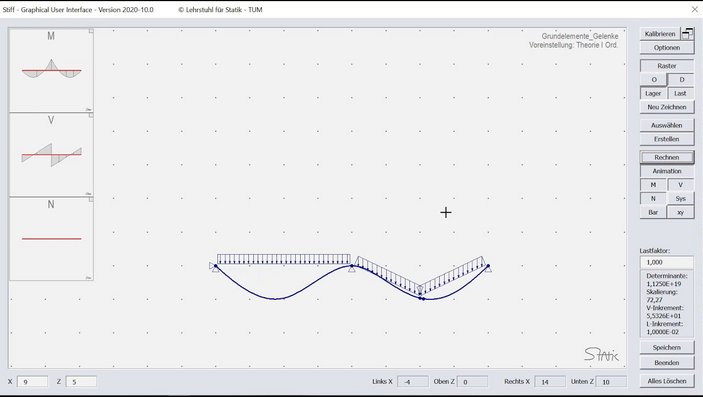703x397 pixels.
Task: Clear everything with Alles Löschen
Action: [x=667, y=381]
